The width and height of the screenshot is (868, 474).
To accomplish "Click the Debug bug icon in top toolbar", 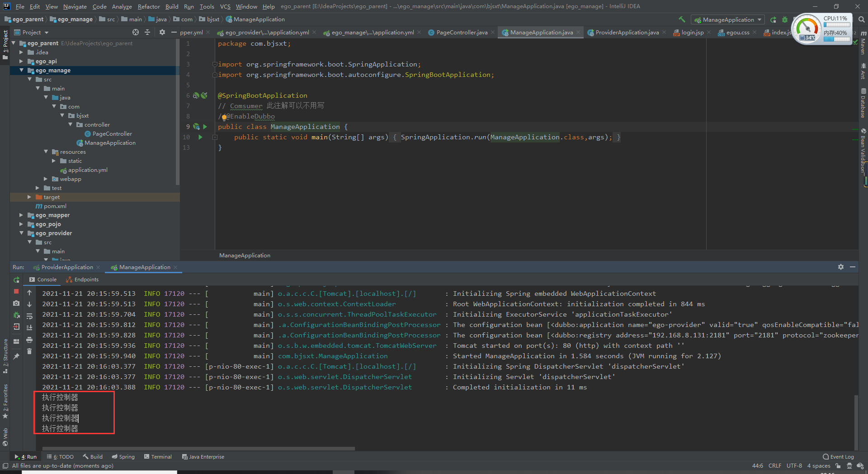I will coord(785,19).
